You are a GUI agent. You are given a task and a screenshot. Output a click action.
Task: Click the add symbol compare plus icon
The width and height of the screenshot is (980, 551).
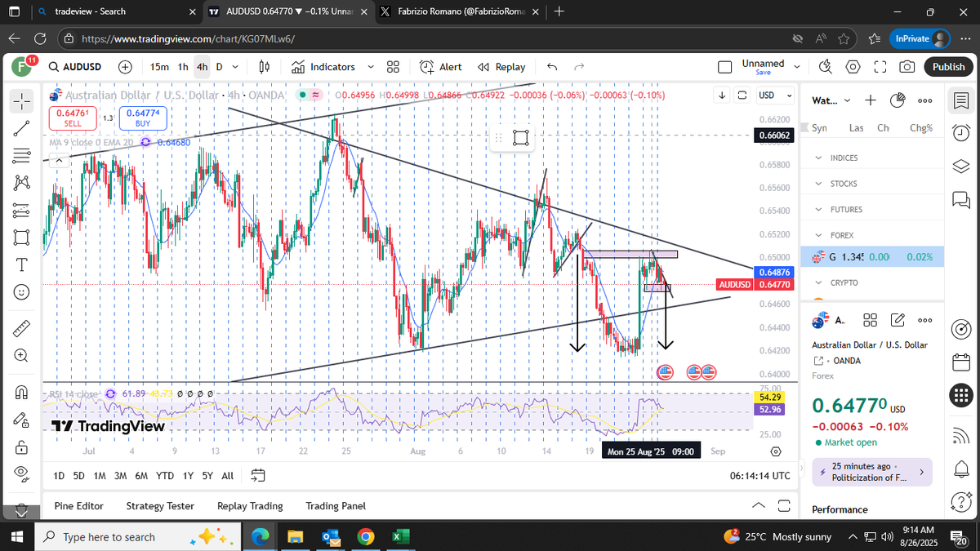[x=126, y=67]
